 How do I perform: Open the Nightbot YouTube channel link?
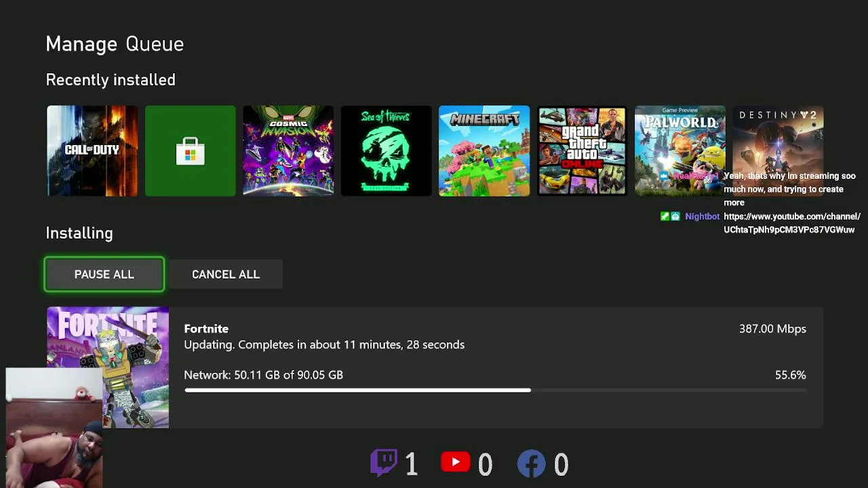792,223
